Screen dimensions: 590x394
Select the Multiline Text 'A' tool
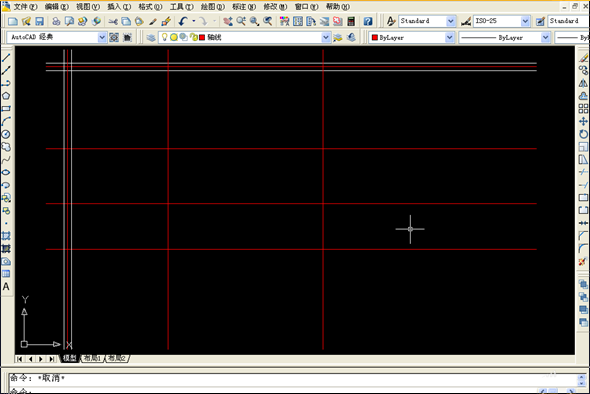click(x=6, y=287)
